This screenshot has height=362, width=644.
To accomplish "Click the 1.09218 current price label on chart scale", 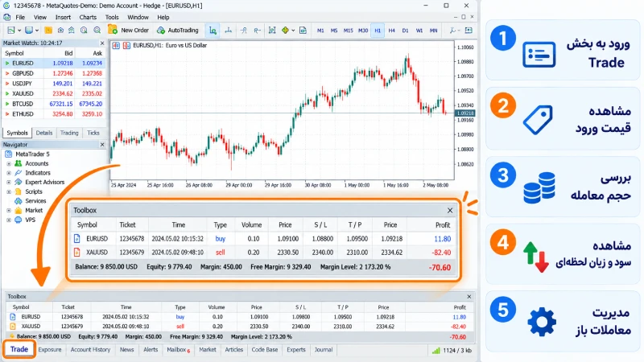I will (466, 113).
